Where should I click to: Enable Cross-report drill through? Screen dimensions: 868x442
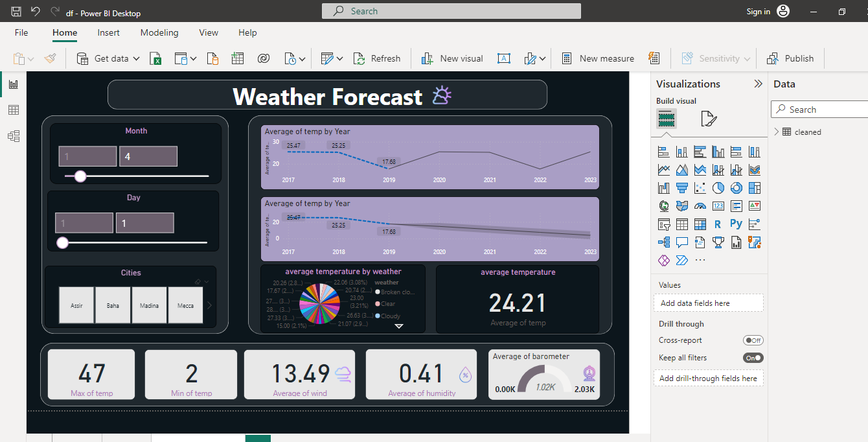tap(753, 340)
